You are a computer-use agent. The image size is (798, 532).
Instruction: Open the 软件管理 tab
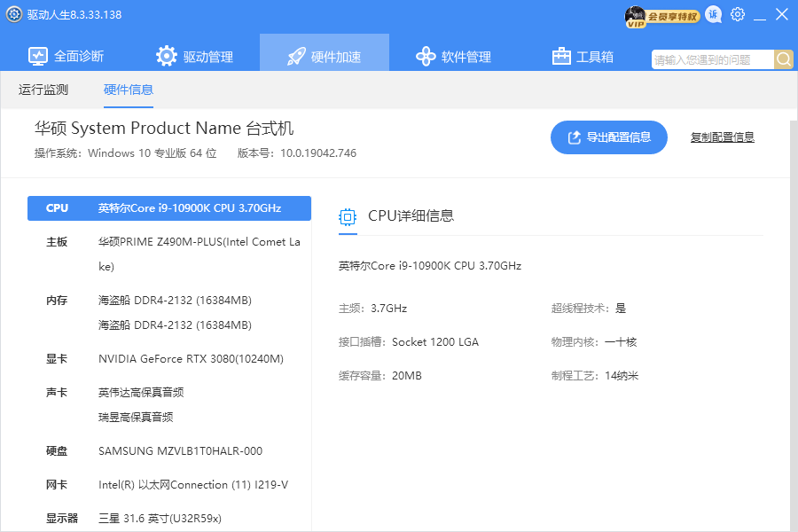pyautogui.click(x=453, y=56)
